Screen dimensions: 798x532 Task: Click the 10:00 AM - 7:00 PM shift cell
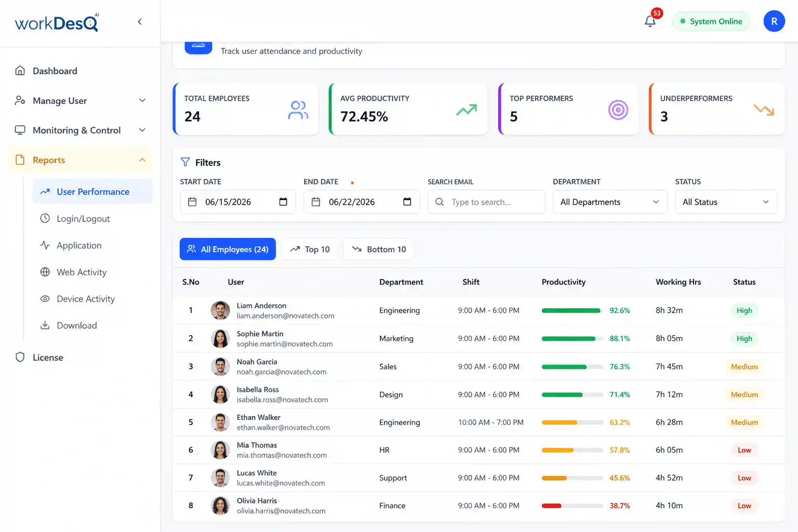[491, 422]
